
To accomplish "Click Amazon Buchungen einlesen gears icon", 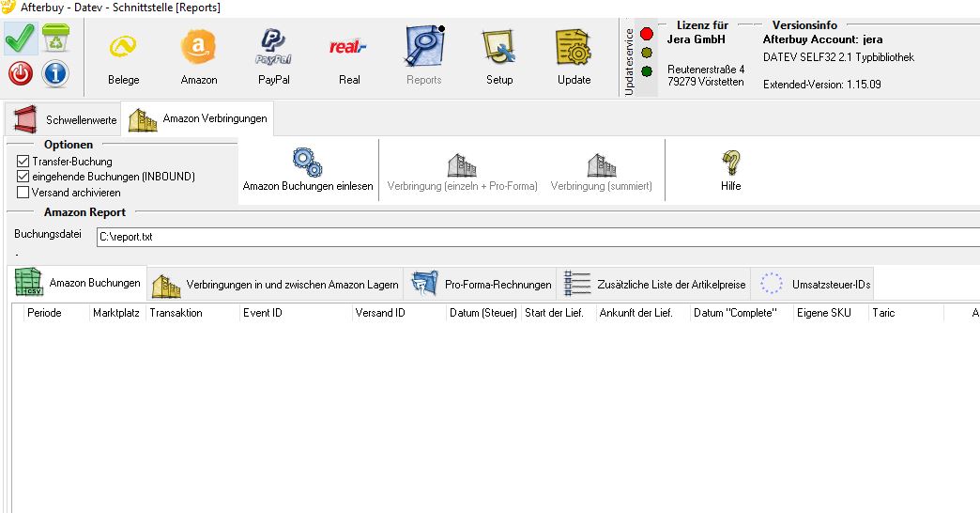I will (x=308, y=163).
